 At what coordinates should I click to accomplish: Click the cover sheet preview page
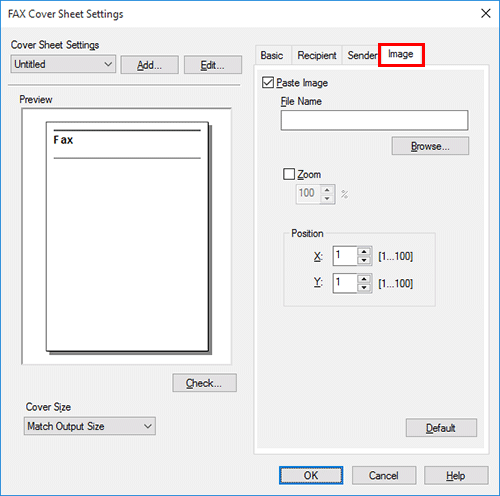(x=127, y=236)
